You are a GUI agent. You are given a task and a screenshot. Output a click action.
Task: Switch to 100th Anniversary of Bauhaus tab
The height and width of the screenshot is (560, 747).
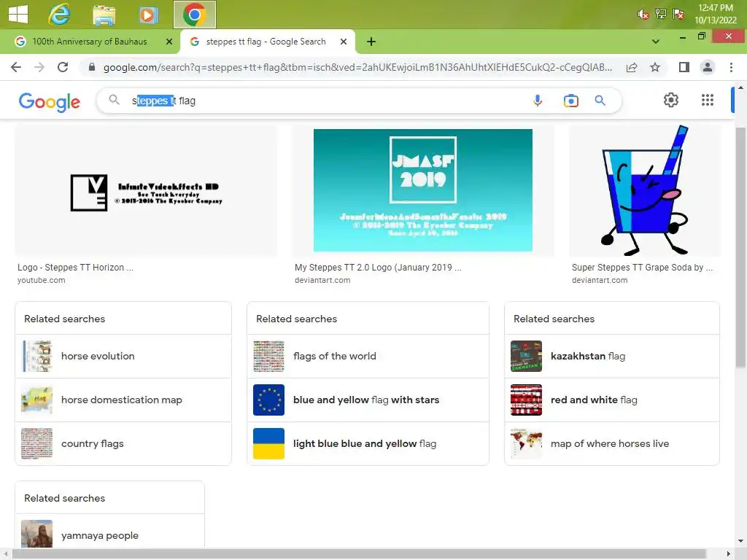90,42
